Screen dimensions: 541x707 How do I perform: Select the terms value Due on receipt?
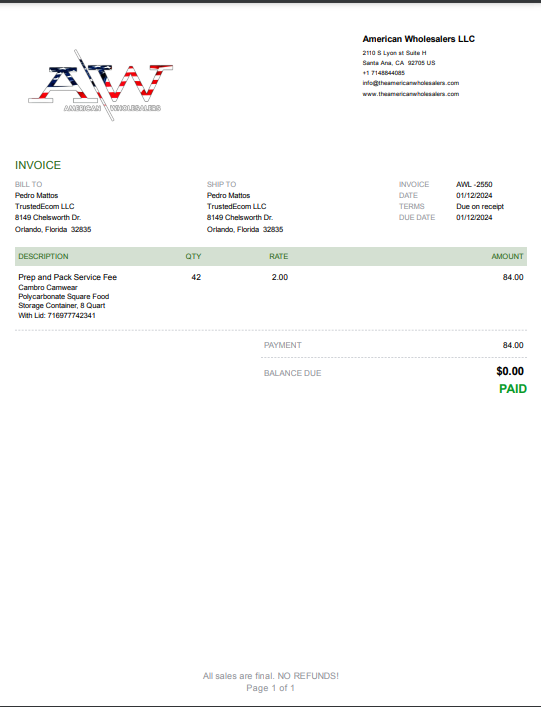click(480, 206)
